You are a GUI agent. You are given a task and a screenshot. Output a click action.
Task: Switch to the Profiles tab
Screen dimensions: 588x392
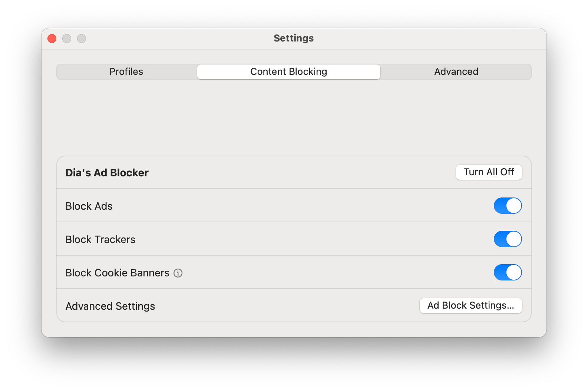126,72
